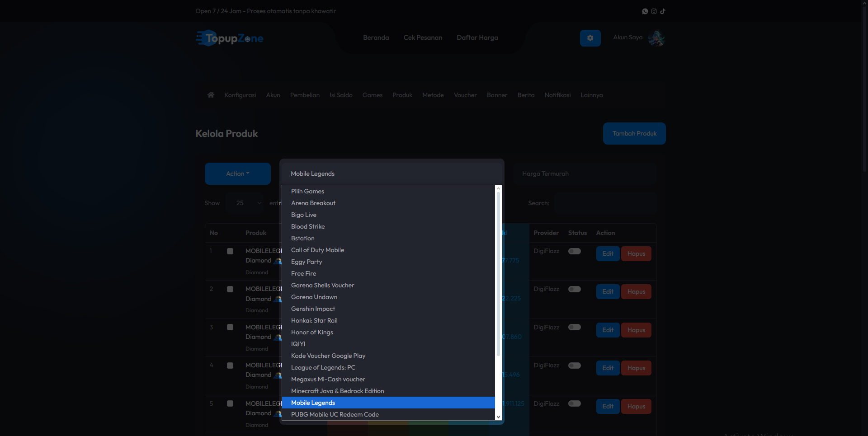
Task: Open the Voucher admin menu
Action: point(465,95)
